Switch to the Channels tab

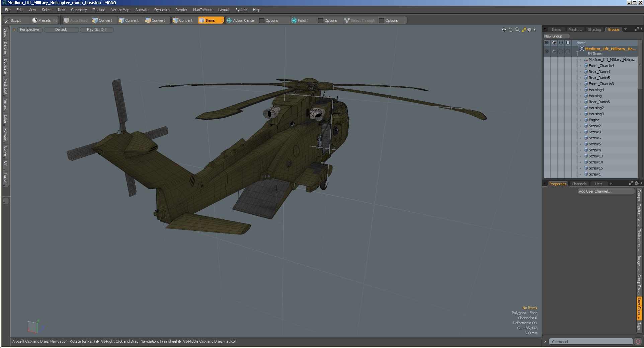[579, 184]
